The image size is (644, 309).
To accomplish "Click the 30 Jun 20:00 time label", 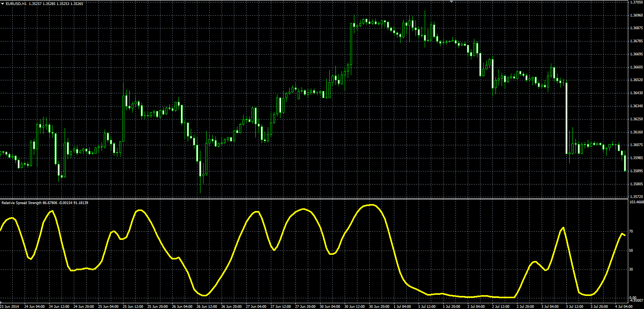I will pos(379,307).
